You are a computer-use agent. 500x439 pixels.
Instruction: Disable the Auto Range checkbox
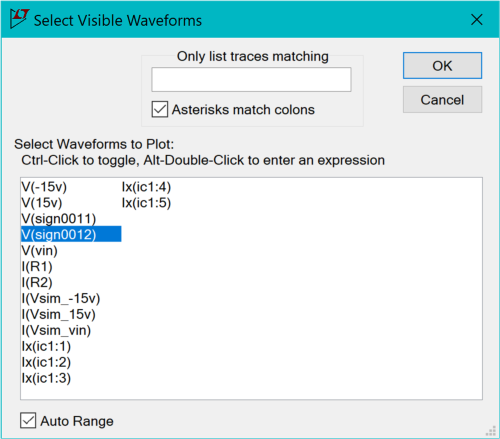pyautogui.click(x=28, y=420)
